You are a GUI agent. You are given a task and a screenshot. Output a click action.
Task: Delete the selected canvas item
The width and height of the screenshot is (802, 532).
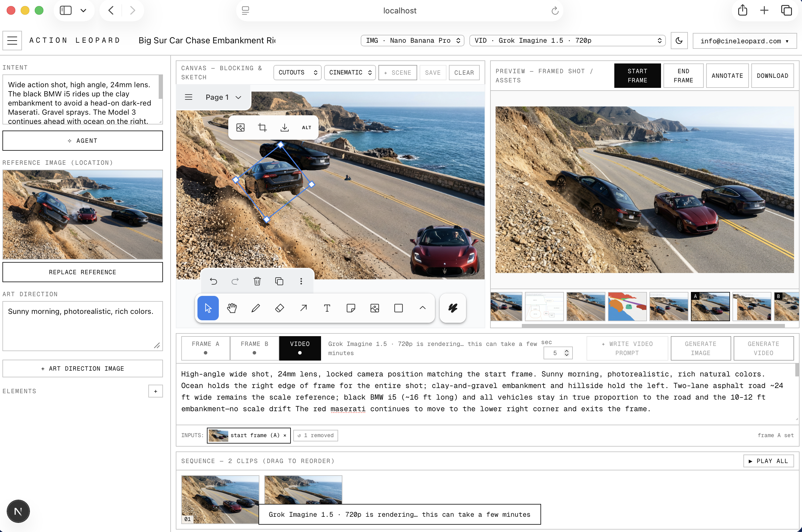[x=257, y=281]
